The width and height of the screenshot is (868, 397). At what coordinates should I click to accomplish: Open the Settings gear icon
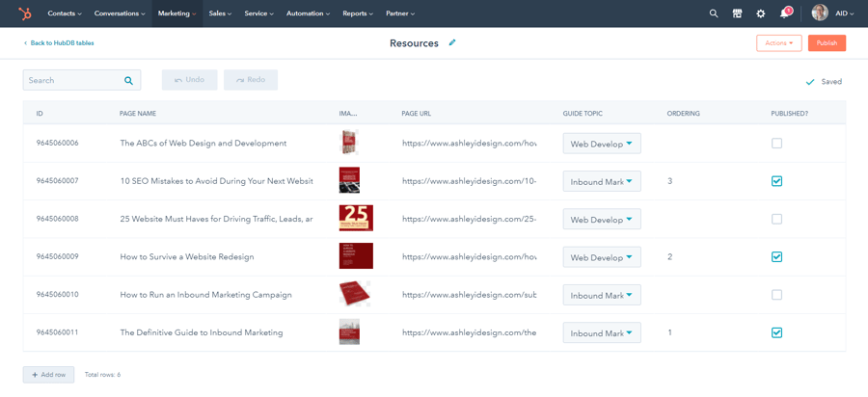(x=761, y=13)
